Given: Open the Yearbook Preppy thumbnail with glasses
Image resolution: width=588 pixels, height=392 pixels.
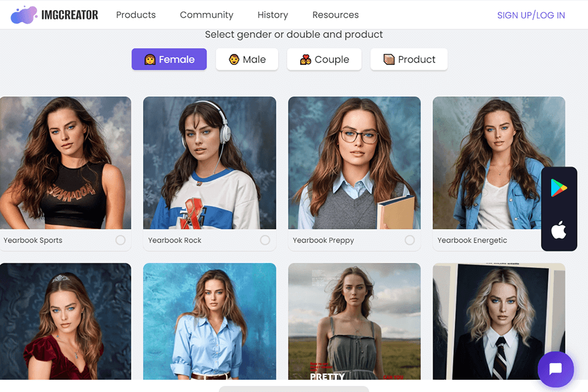Looking at the screenshot, I should pos(355,163).
